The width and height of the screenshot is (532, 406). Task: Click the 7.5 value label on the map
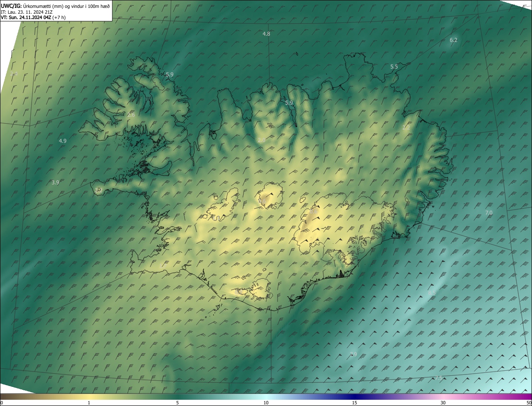(438, 378)
